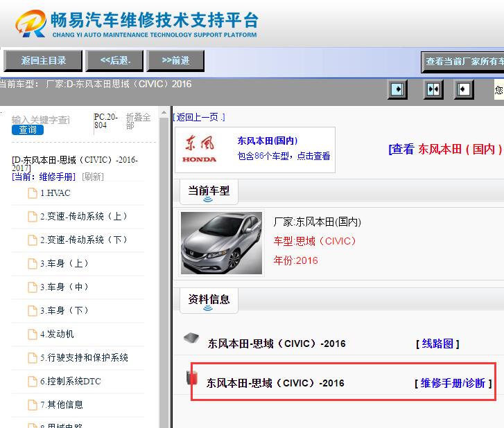
Task: Click the >>前进 forward button
Action: tap(175, 60)
